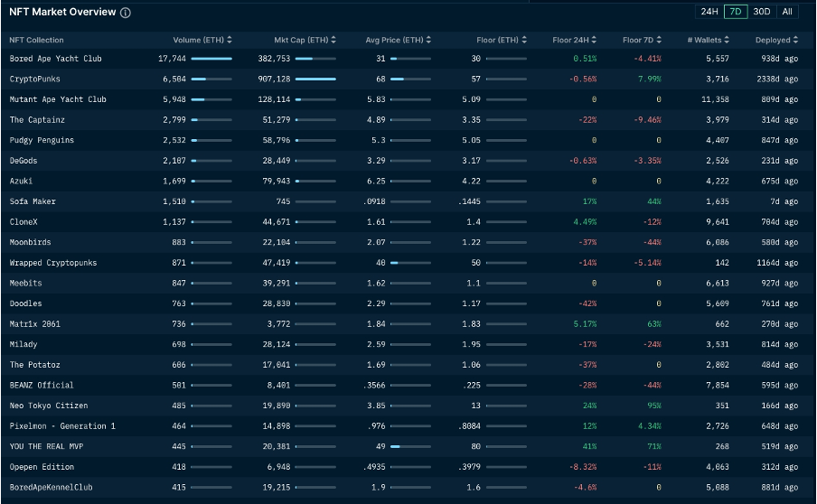This screenshot has height=504, width=817.
Task: Choose the 30D time range
Action: 762,12
